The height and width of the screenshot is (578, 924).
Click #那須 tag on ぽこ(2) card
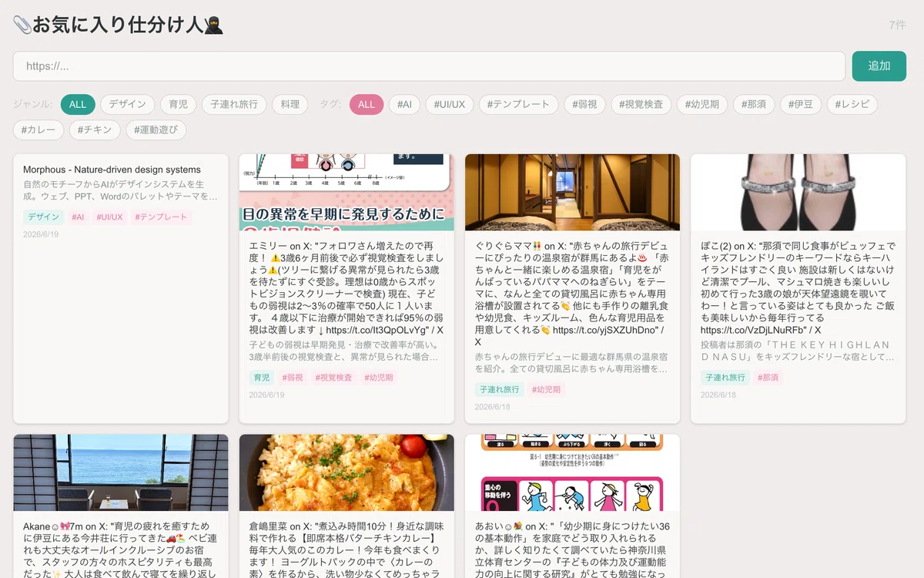click(768, 378)
